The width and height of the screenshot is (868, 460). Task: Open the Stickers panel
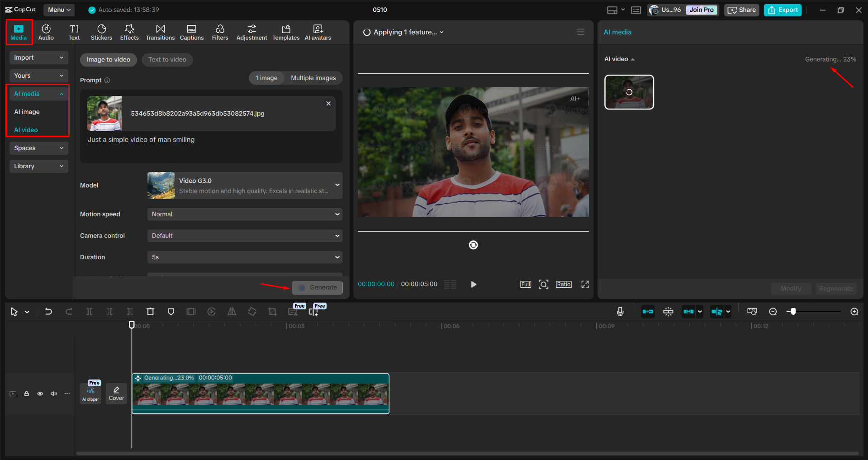(x=101, y=32)
